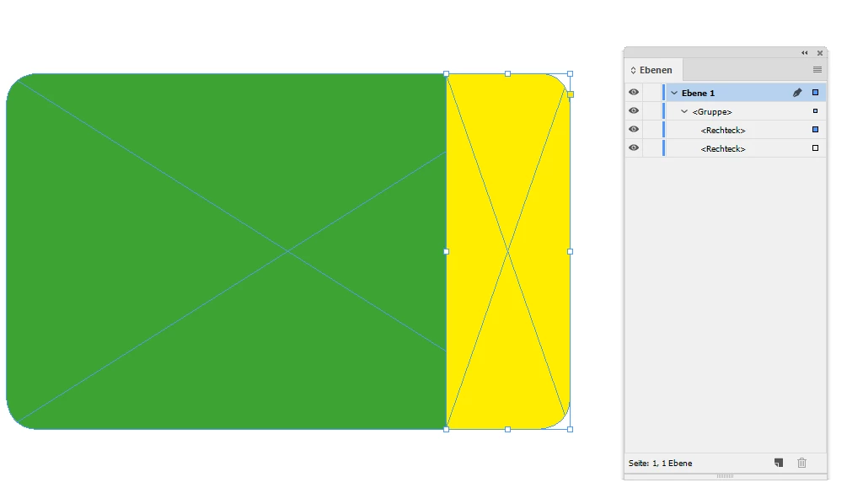Toggle lock box for second Rechteck row
The image size is (863, 504).
point(651,148)
